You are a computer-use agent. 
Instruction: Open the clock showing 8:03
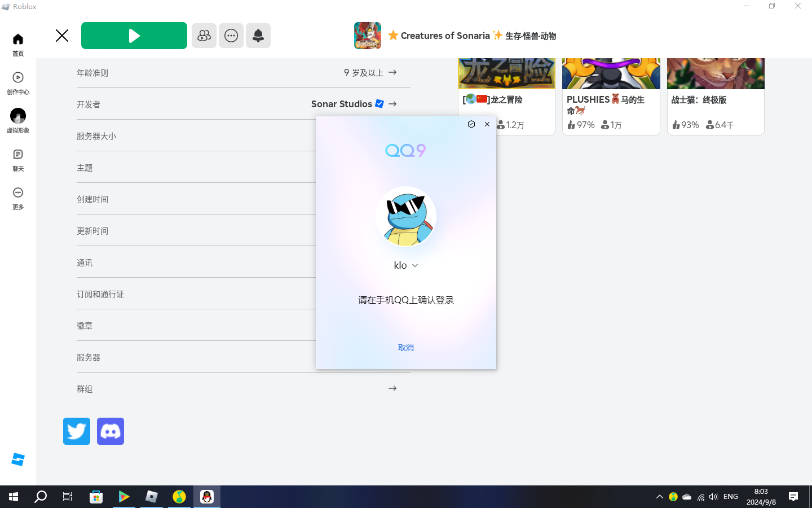coord(761,497)
